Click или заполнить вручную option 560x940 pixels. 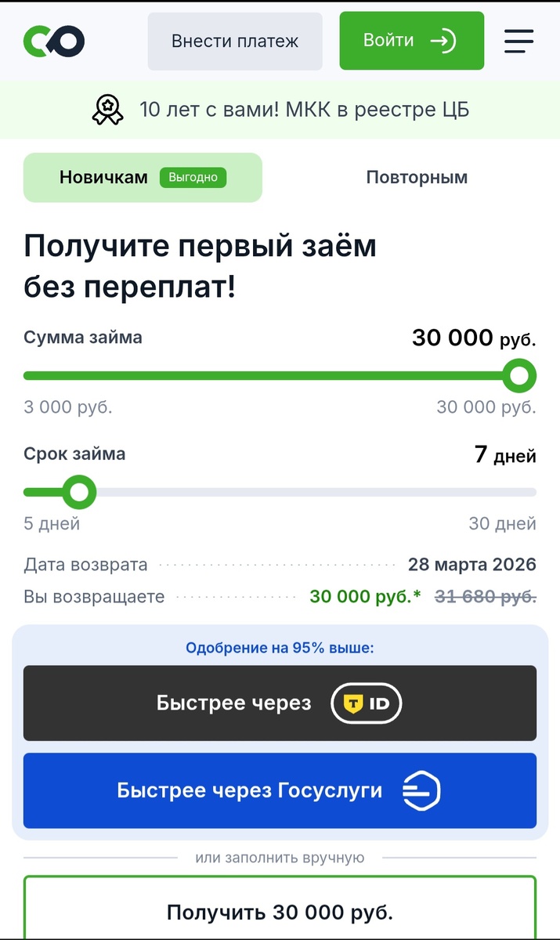click(280, 858)
